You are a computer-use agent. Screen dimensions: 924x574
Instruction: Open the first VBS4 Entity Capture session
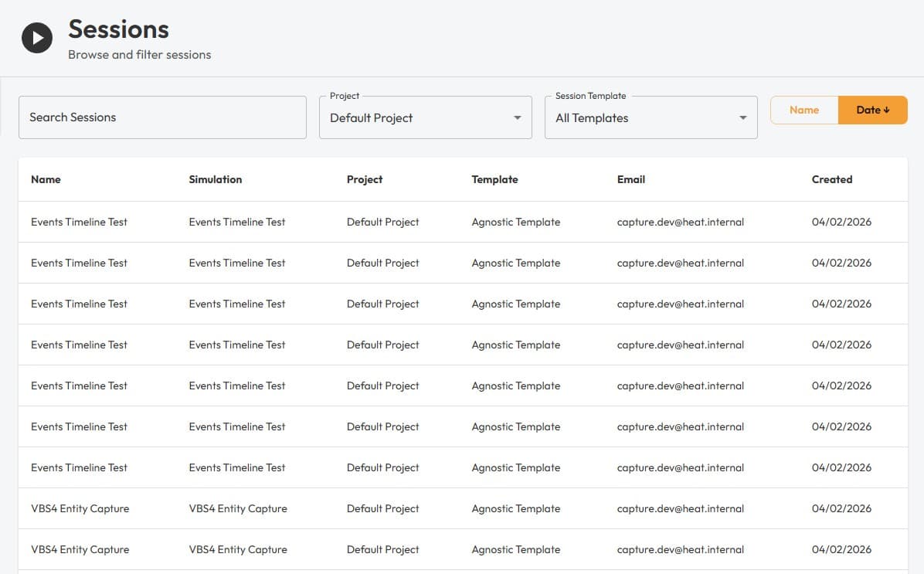[x=80, y=508]
